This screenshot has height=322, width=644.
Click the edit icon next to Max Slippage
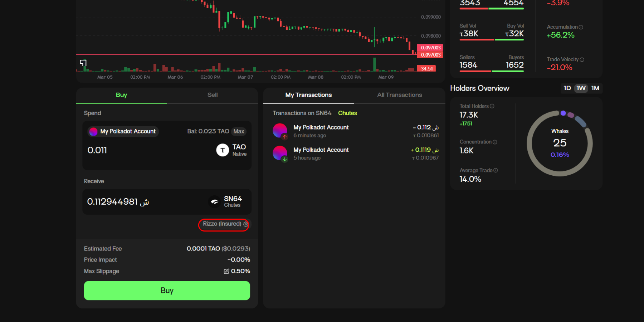pyautogui.click(x=226, y=271)
